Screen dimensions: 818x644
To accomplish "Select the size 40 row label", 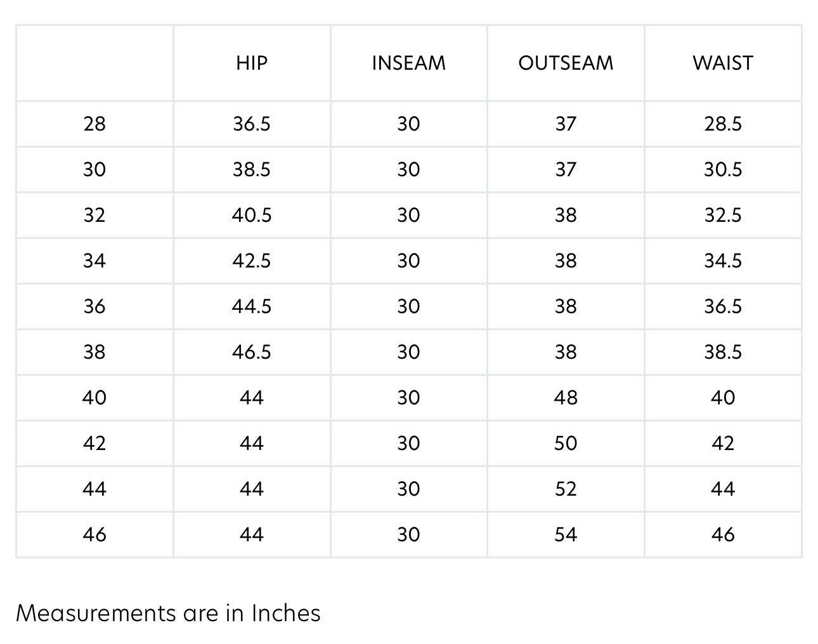I will coord(94,397).
